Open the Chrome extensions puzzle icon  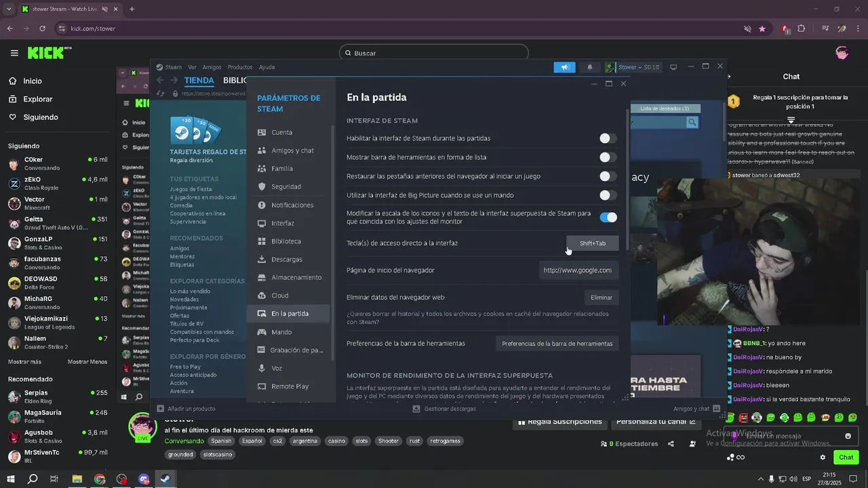(x=802, y=28)
